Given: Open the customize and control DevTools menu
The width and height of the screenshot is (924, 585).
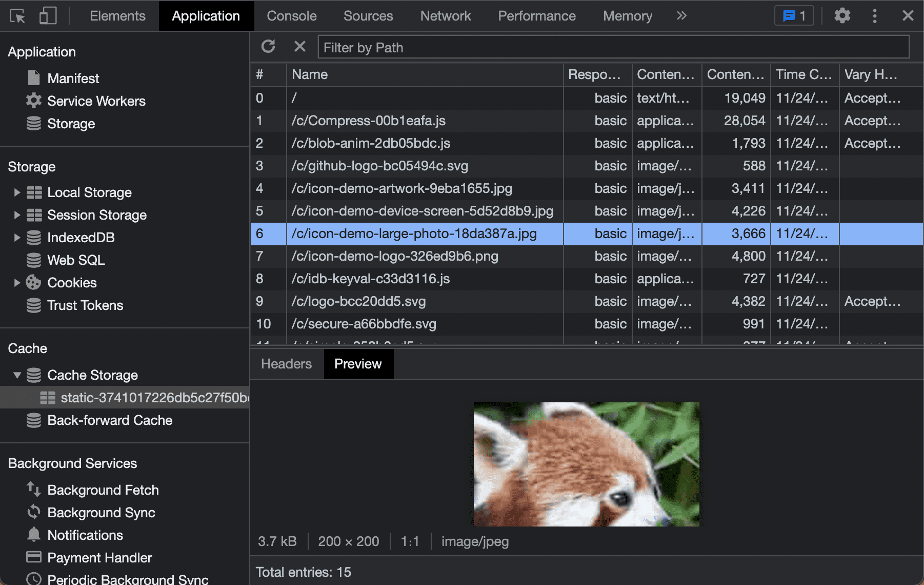Looking at the screenshot, I should coord(875,16).
